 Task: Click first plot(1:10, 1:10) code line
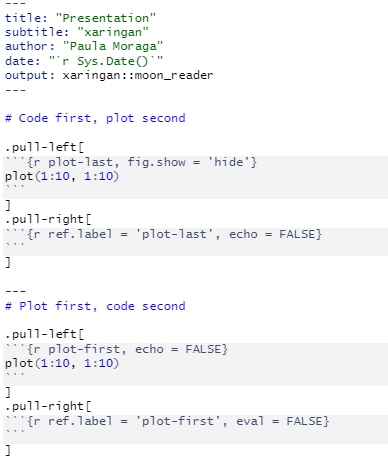click(x=62, y=176)
